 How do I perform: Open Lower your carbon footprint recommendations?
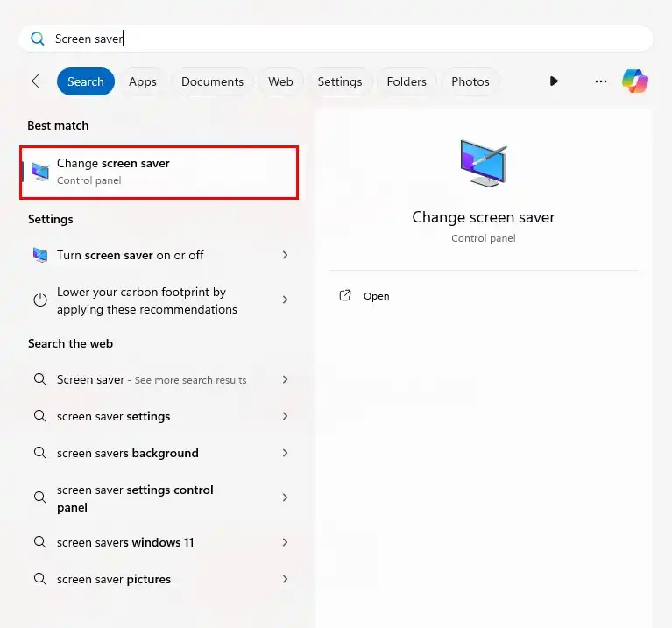coord(159,300)
